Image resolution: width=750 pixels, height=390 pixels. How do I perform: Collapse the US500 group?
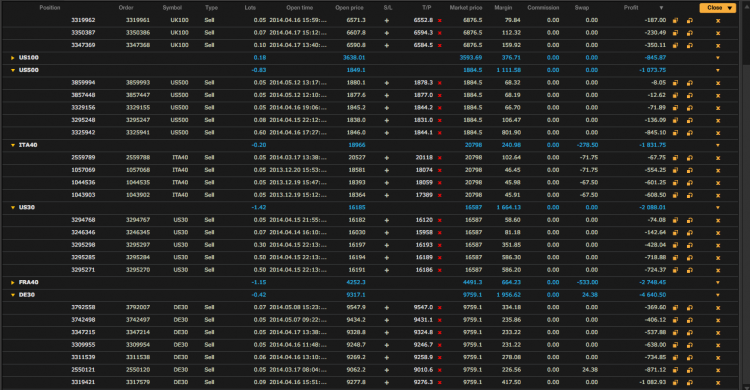(x=12, y=70)
